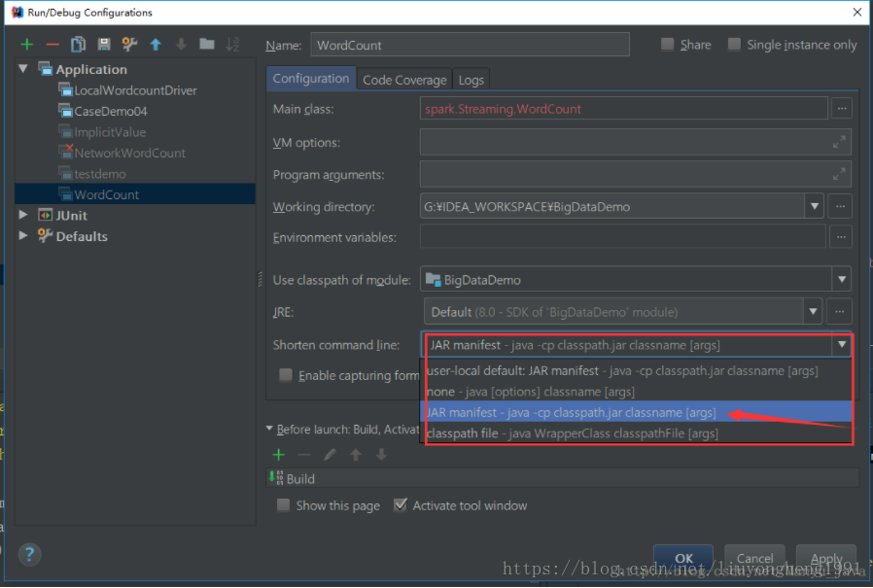Focus the Name field containing WordCount

coord(470,45)
